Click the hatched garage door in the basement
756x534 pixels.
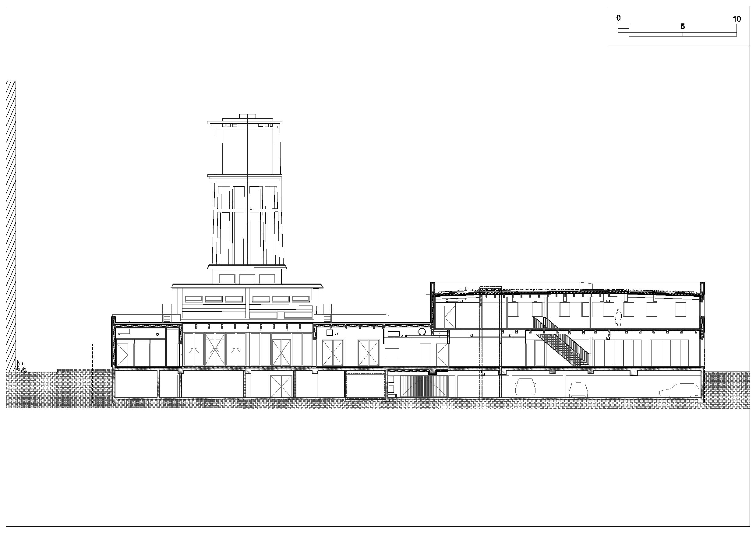pos(423,386)
